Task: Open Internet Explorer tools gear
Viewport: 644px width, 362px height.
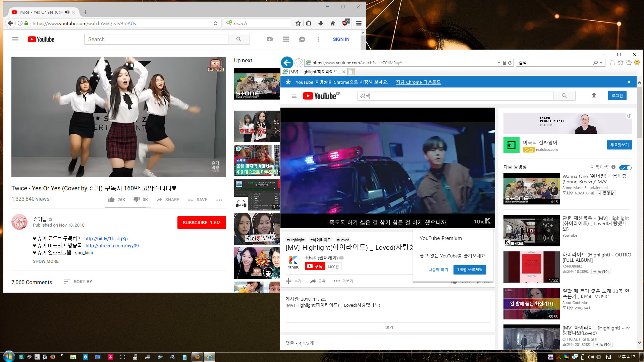Action: point(629,62)
